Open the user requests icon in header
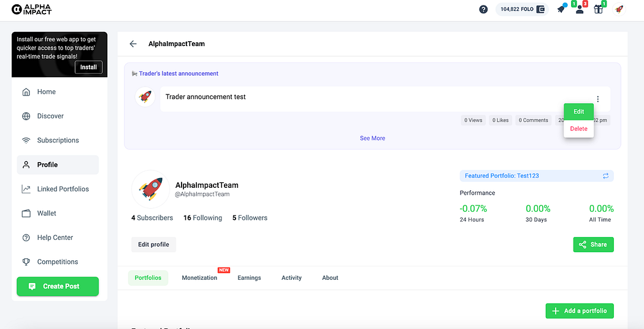This screenshot has width=644, height=329. click(580, 9)
